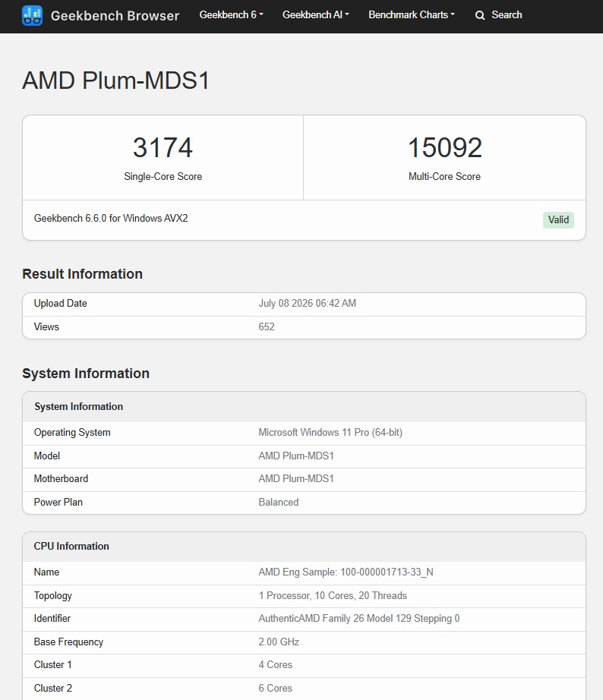The height and width of the screenshot is (700, 603).
Task: Click the search magnifier icon
Action: pos(480,15)
